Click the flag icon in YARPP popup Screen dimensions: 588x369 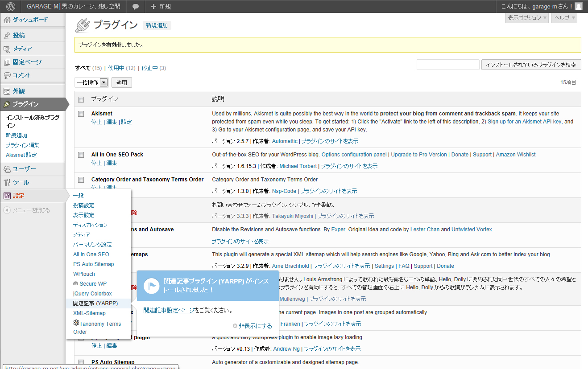point(152,286)
